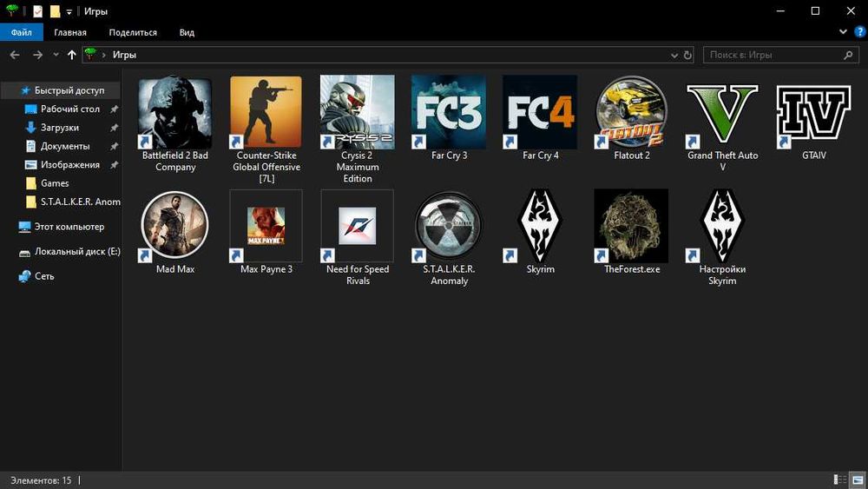Select the Настройки Skyrim shortcut

click(x=722, y=226)
